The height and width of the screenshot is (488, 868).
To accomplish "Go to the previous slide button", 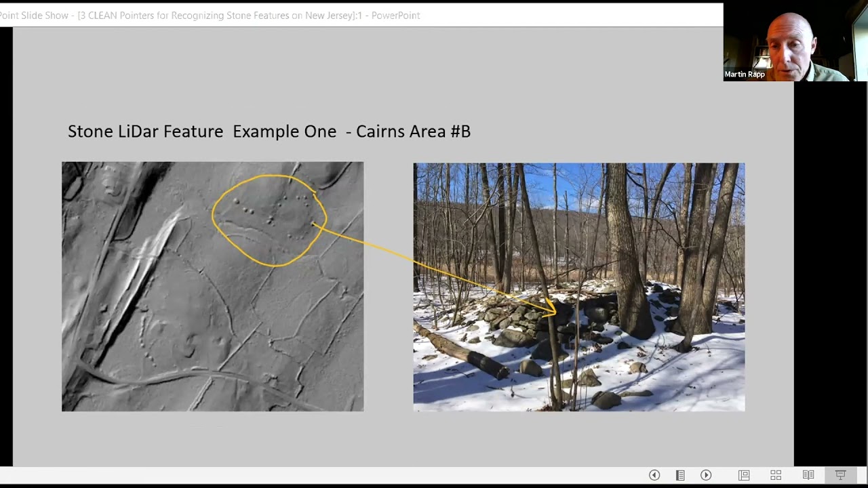I will 654,475.
